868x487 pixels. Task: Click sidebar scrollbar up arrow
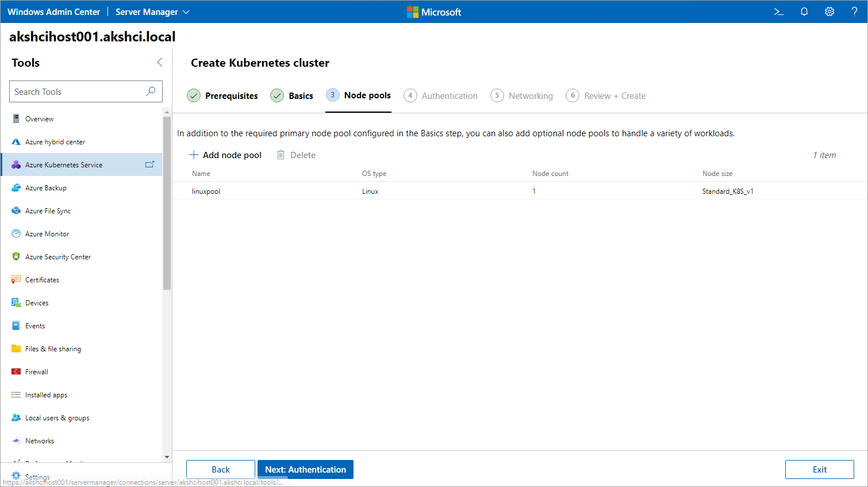coord(167,112)
